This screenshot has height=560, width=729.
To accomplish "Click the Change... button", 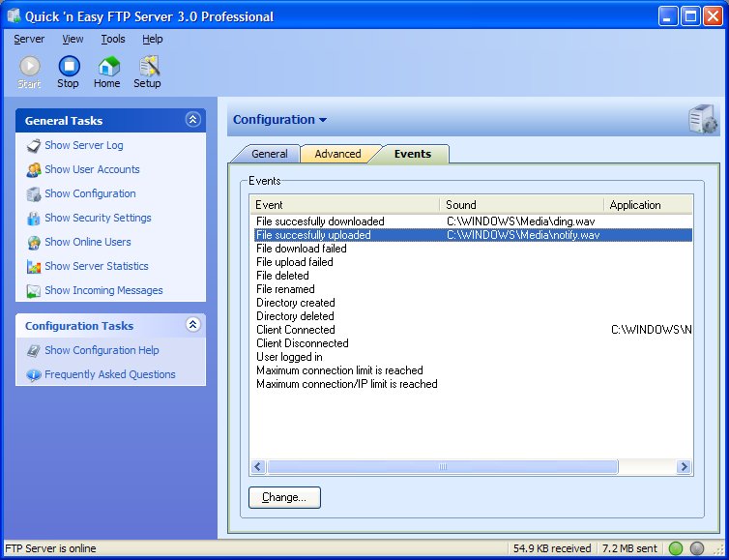I will (x=284, y=497).
